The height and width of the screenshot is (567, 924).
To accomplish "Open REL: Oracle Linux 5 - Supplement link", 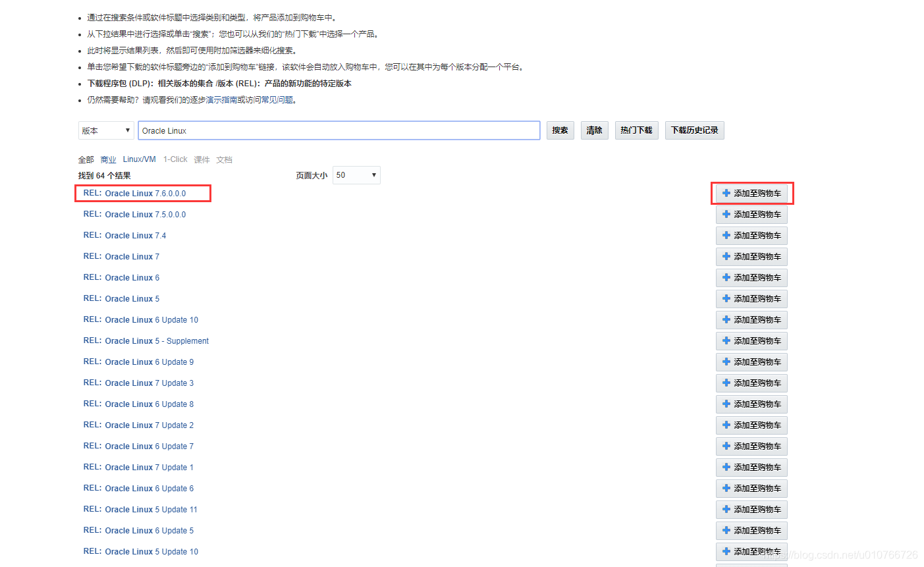I will 146,341.
